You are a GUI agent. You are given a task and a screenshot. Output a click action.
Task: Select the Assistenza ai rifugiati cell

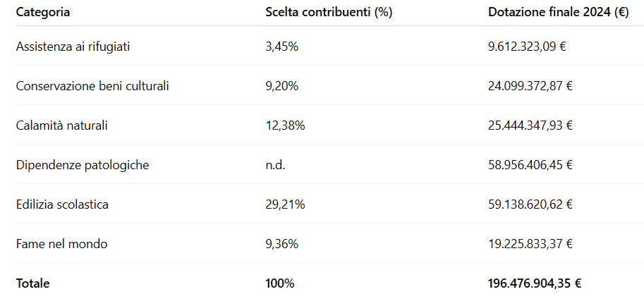73,47
